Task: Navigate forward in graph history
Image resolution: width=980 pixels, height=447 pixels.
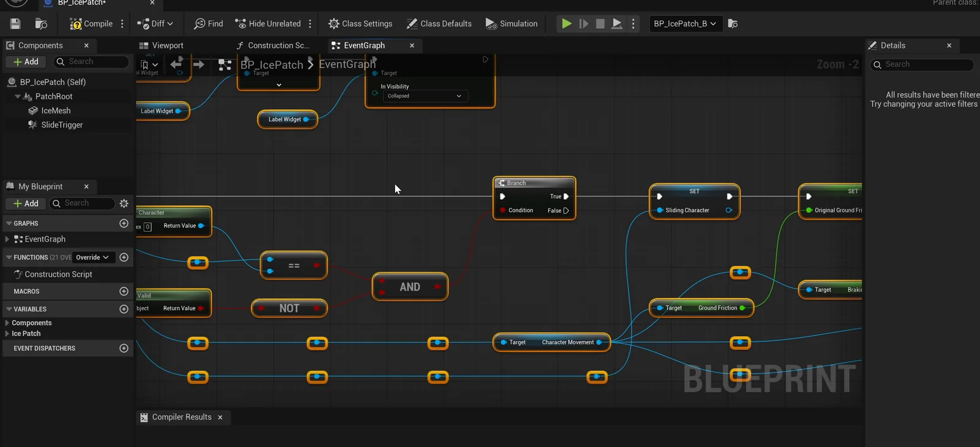Action: (198, 64)
